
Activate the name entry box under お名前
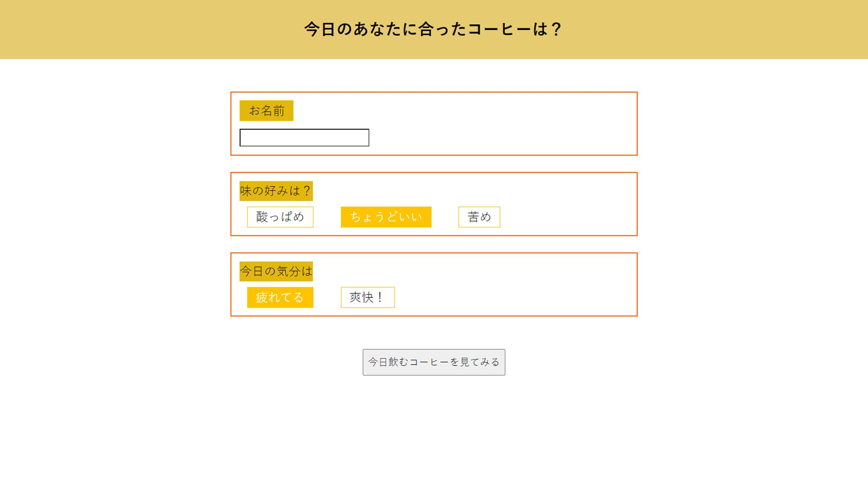point(304,138)
